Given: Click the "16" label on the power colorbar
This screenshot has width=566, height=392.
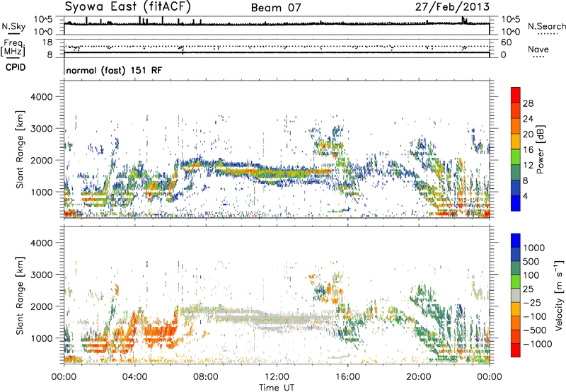Looking at the screenshot, I should click(x=528, y=150).
